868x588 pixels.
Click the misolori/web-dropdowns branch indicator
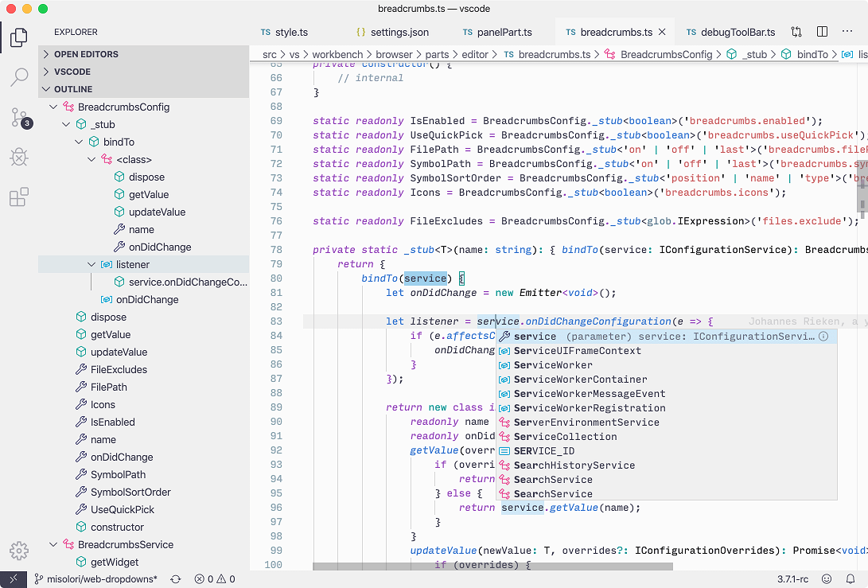[x=95, y=579]
